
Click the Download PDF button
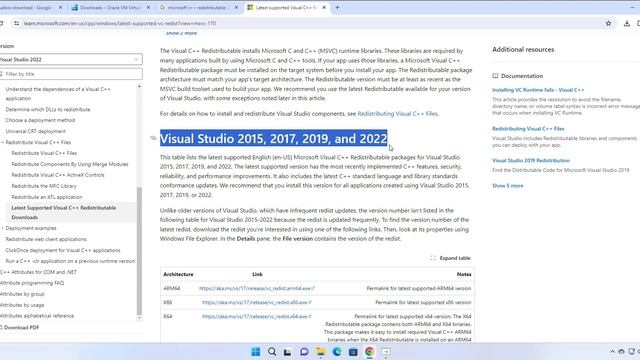20,327
